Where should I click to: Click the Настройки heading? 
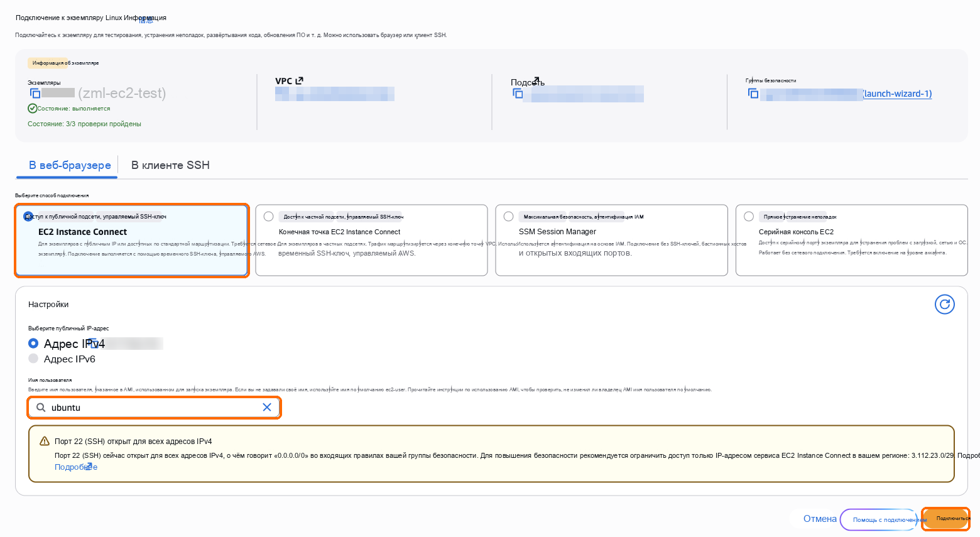tap(48, 305)
